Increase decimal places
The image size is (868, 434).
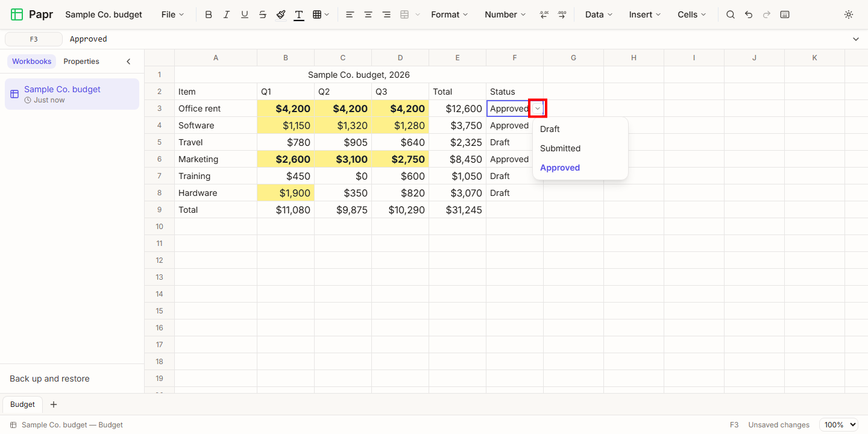[x=562, y=14]
